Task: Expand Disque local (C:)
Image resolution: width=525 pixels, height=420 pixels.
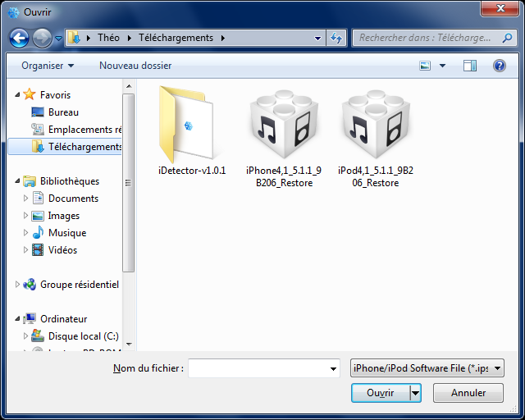Action: pos(25,336)
